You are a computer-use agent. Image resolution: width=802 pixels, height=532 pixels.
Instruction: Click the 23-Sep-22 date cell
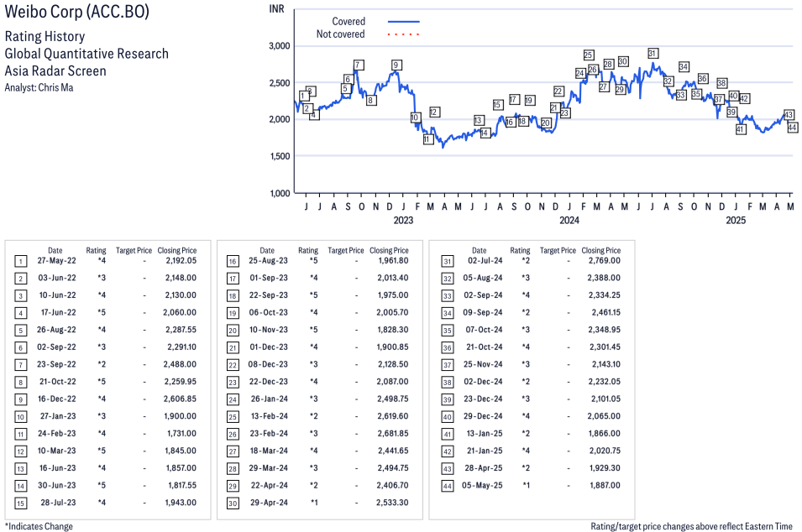click(x=56, y=364)
